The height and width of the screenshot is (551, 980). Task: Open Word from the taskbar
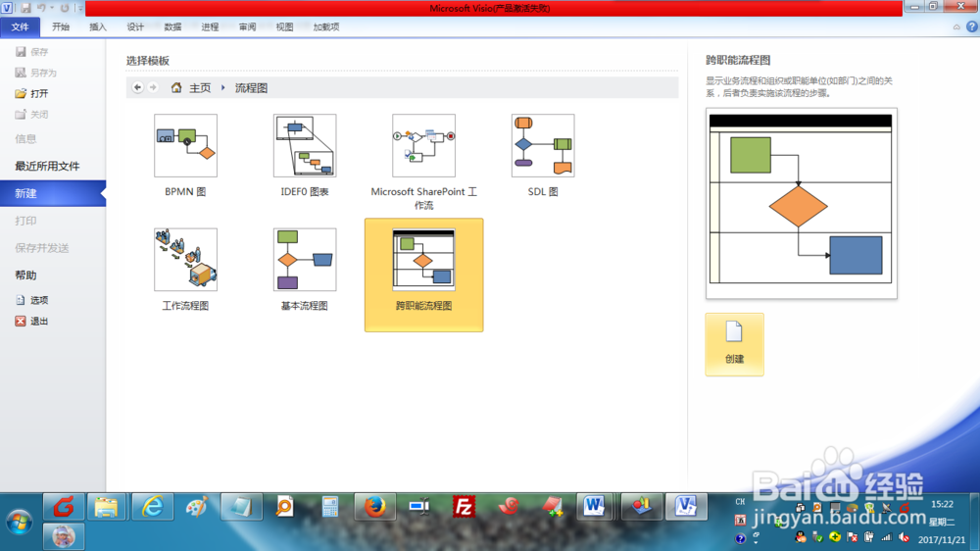(594, 507)
